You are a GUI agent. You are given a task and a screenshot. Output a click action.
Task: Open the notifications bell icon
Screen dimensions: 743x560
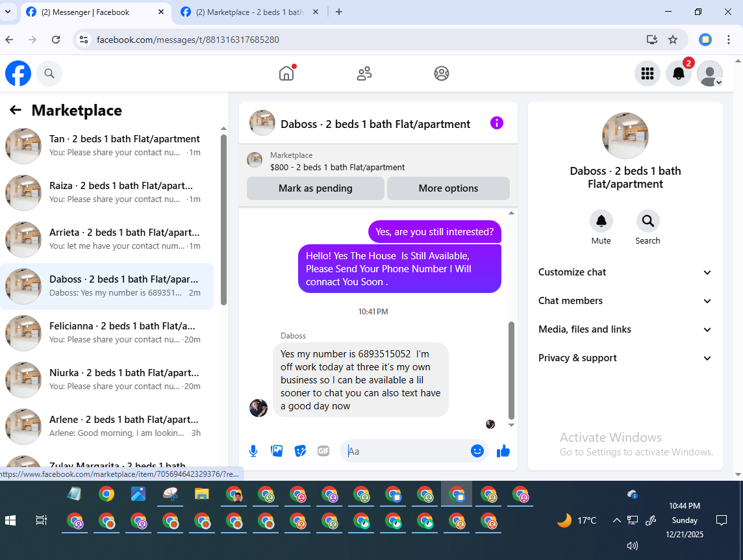coord(679,73)
